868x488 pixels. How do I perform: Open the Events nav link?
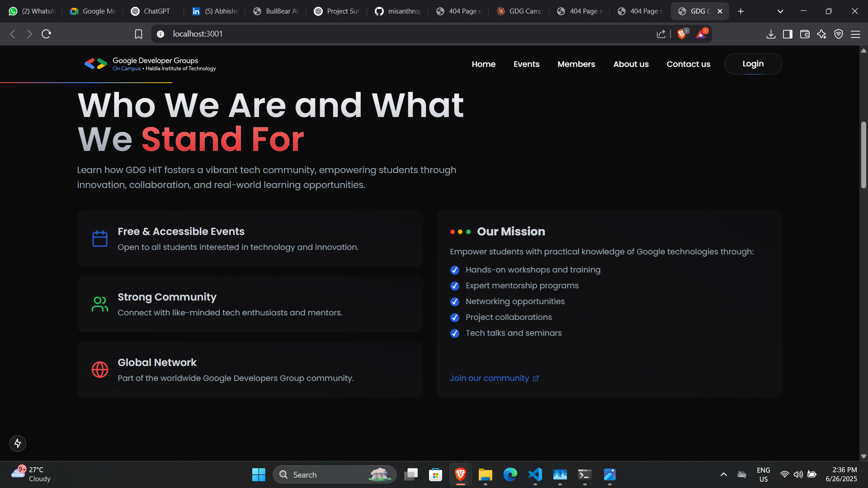click(x=526, y=64)
